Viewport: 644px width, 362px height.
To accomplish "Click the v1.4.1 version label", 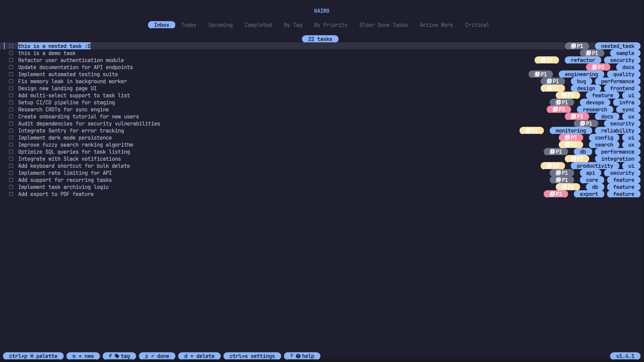I will pos(625,356).
